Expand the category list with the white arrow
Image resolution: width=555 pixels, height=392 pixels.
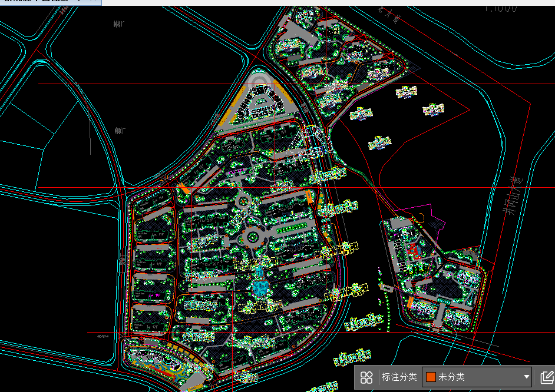tap(526, 377)
